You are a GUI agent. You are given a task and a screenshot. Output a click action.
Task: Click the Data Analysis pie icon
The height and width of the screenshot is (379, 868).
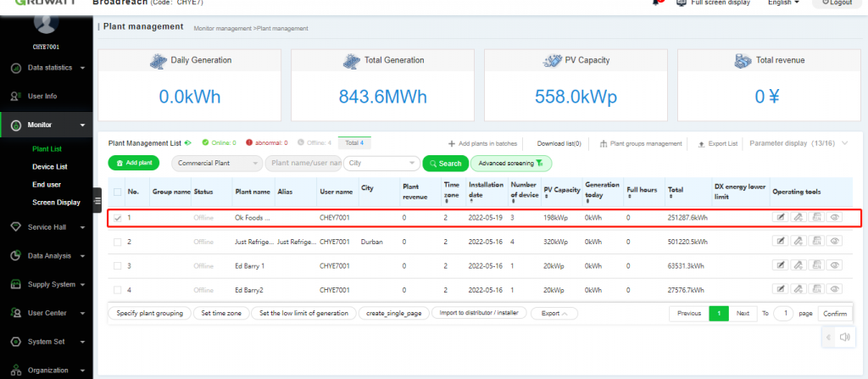coord(16,256)
